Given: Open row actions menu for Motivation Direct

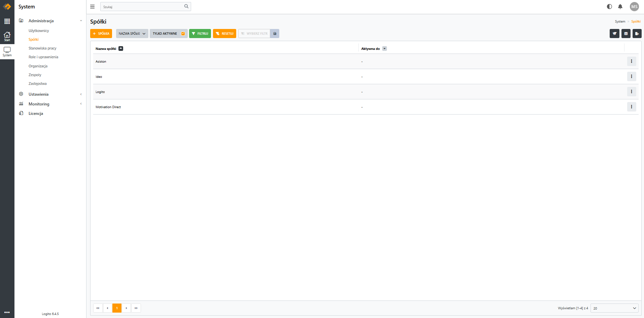Looking at the screenshot, I should tap(632, 107).
